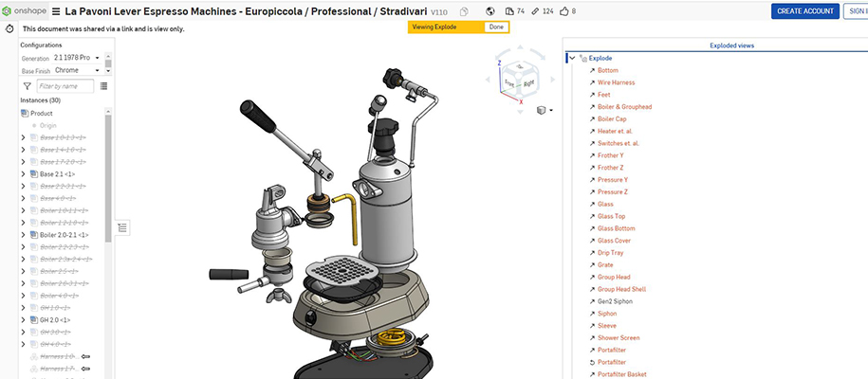Open the instance filter funnel icon
This screenshot has width=868, height=379.
click(28, 86)
